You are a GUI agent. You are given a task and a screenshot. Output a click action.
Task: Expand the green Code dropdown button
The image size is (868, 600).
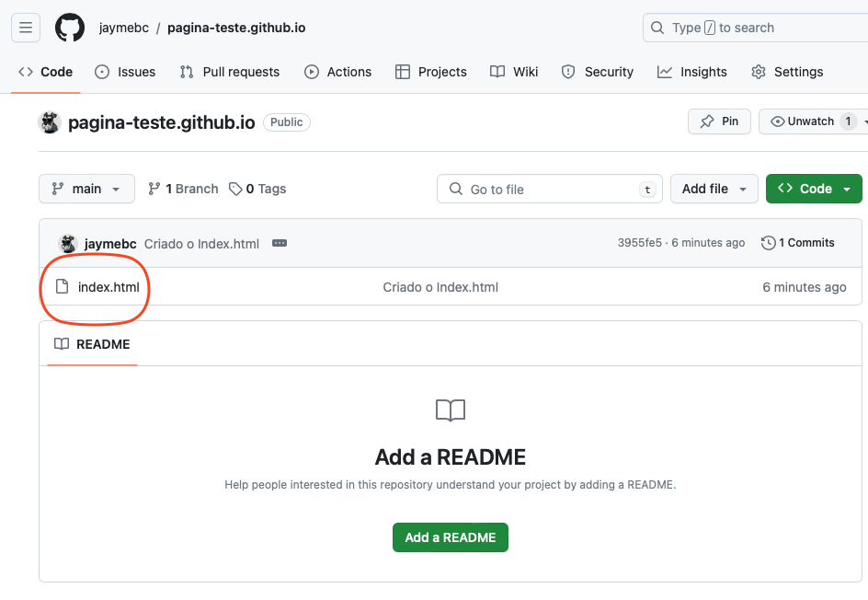click(x=814, y=189)
